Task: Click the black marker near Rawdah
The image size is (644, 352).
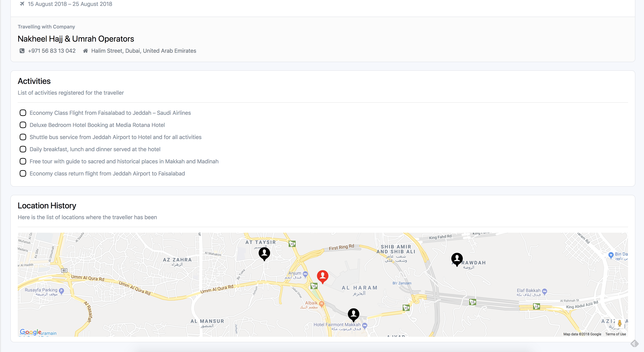Action: pyautogui.click(x=457, y=259)
